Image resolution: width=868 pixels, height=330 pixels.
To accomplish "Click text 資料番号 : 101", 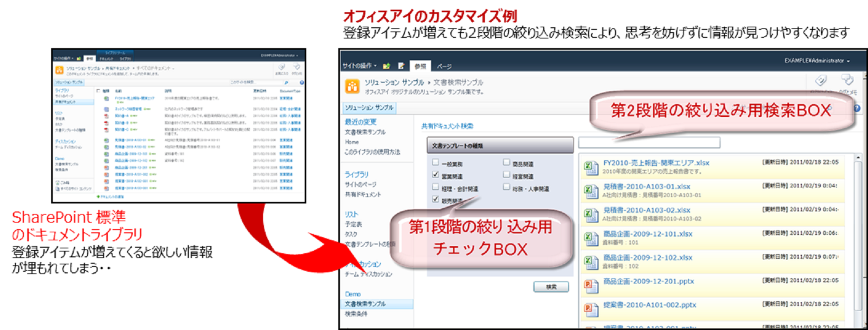I will [620, 242].
